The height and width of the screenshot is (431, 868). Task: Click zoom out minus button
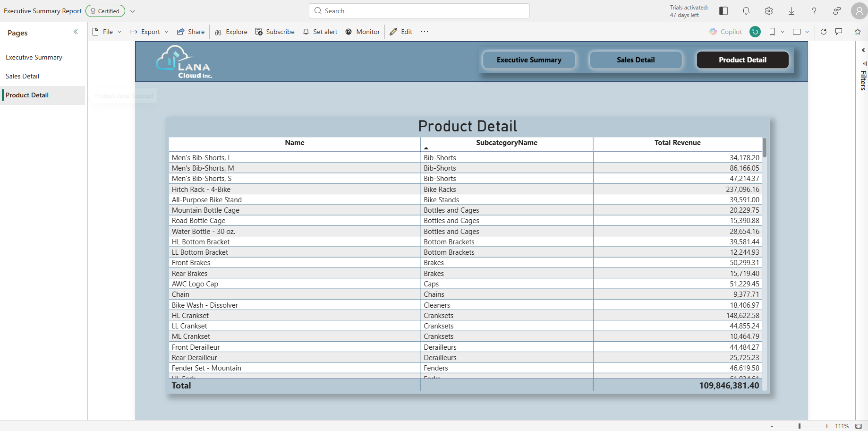pos(772,426)
